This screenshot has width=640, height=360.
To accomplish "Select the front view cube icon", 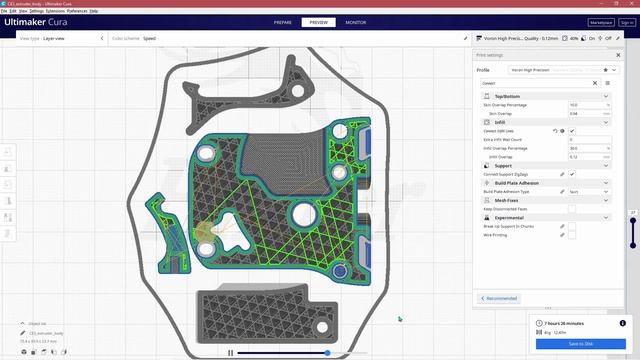I will coord(34,352).
